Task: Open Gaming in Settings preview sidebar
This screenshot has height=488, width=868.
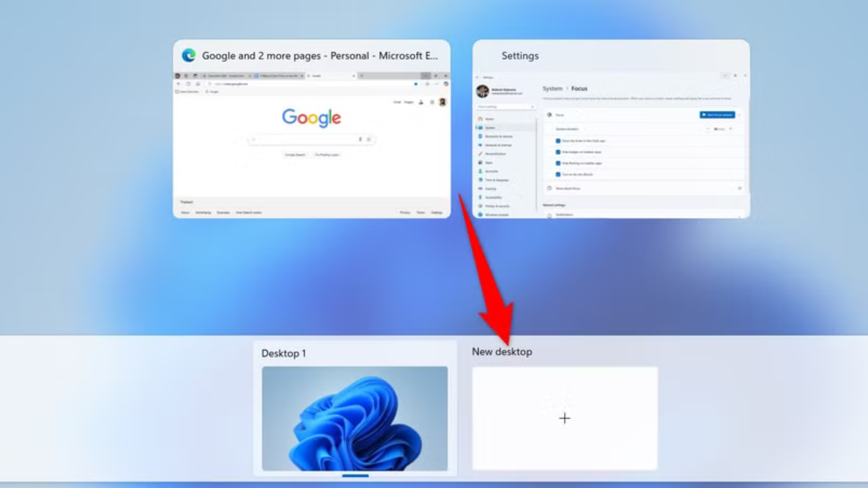Action: 505,188
